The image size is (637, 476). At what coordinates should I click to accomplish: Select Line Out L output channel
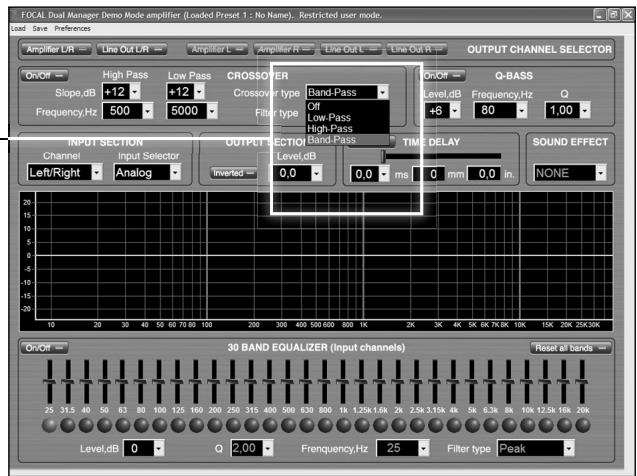351,50
